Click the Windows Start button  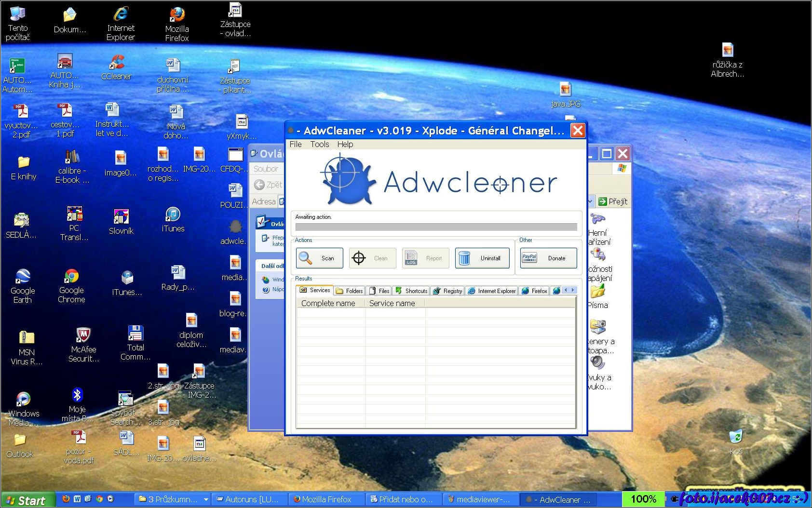27,500
